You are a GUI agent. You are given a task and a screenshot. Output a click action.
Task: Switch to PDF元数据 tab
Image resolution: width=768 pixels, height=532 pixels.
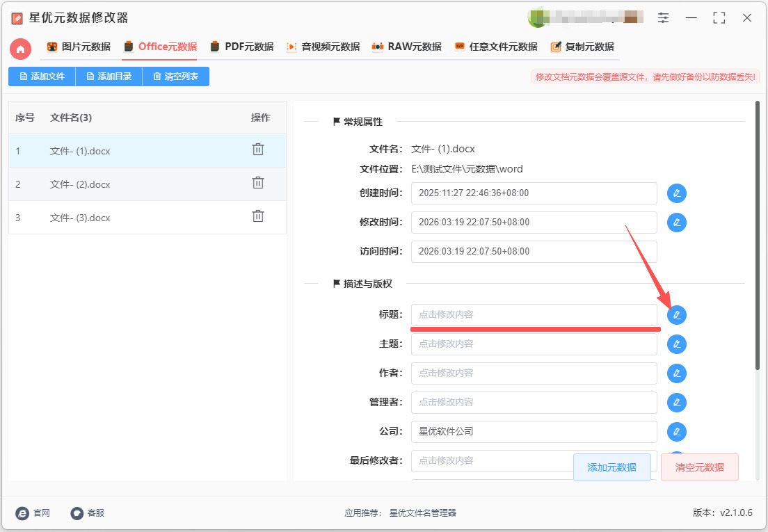[x=242, y=47]
